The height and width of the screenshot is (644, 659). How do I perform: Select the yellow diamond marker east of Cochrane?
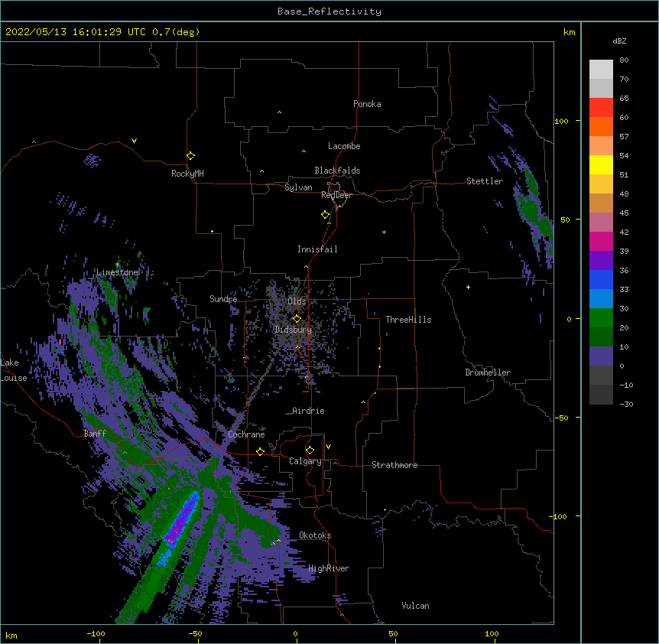tap(260, 451)
